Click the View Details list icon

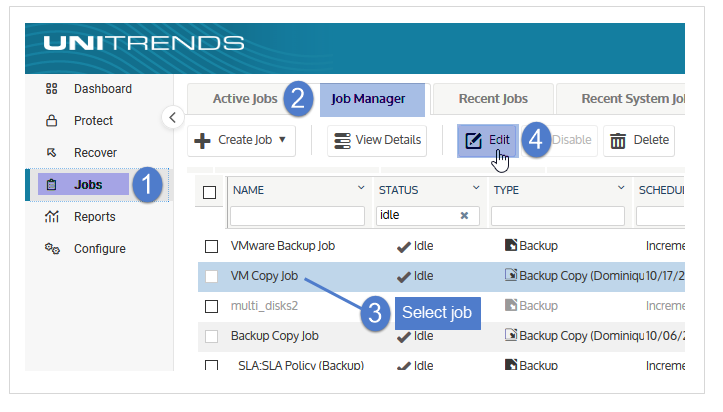pos(342,141)
